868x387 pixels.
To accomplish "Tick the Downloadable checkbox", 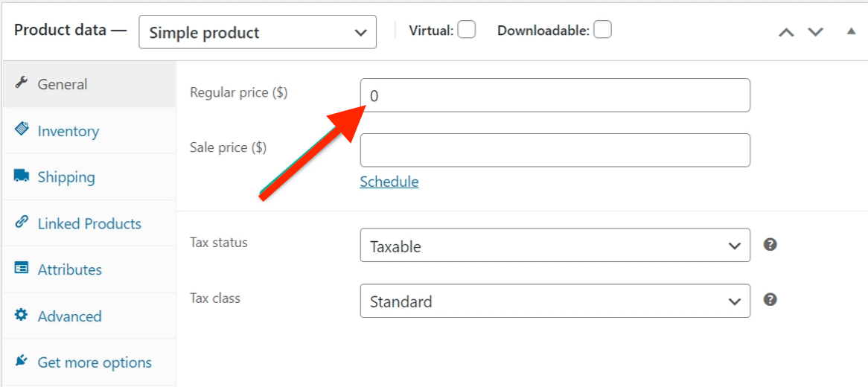I will pyautogui.click(x=602, y=30).
